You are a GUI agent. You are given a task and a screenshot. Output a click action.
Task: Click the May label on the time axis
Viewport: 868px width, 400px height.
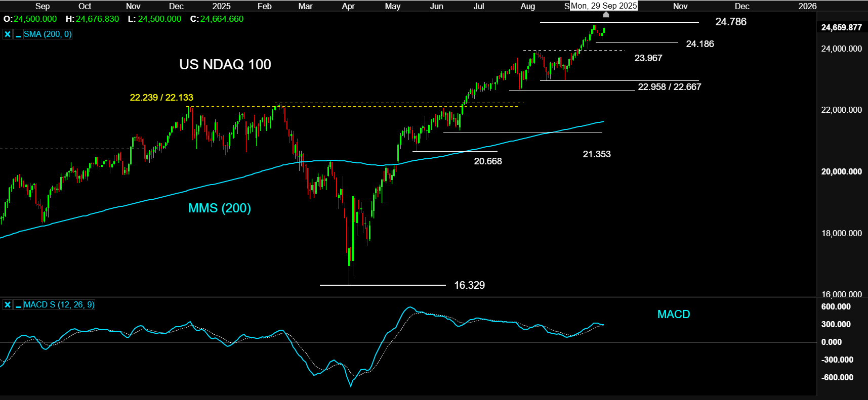[x=393, y=6]
